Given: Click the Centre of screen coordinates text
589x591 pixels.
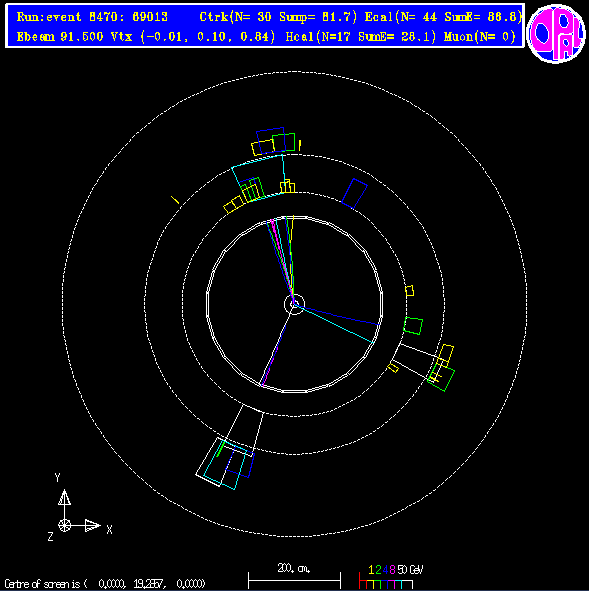Looking at the screenshot, I should (x=105, y=584).
